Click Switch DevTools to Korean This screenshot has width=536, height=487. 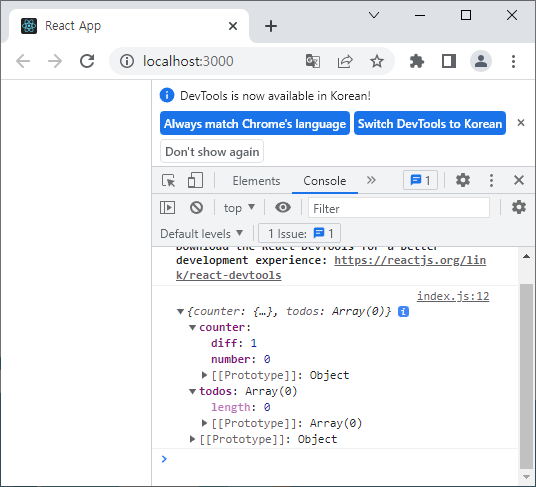pyautogui.click(x=430, y=123)
